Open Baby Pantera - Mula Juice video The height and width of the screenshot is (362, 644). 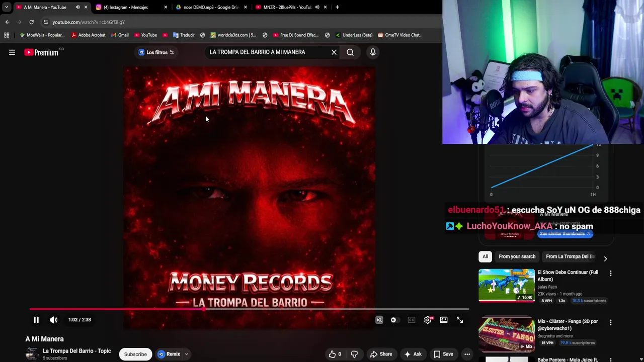pos(568,359)
